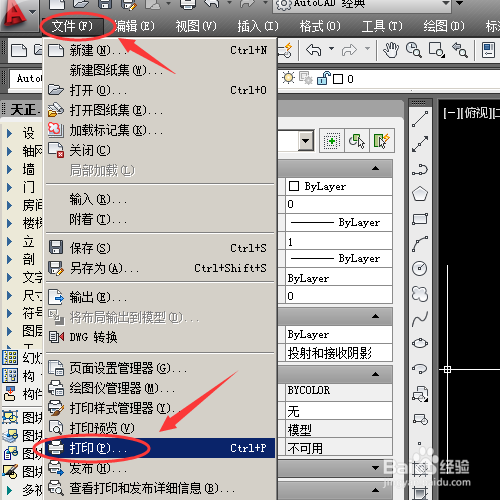Viewport: 500px width, 500px height.
Task: Choose DWG 转换 in the file menu
Action: tap(160, 337)
